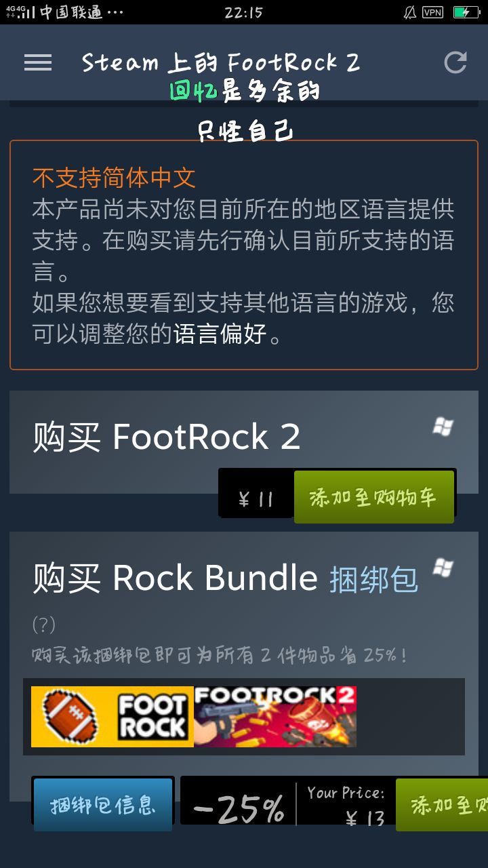Click Windows platform icon beside FootRock 2
488x868 pixels.
pos(443,427)
